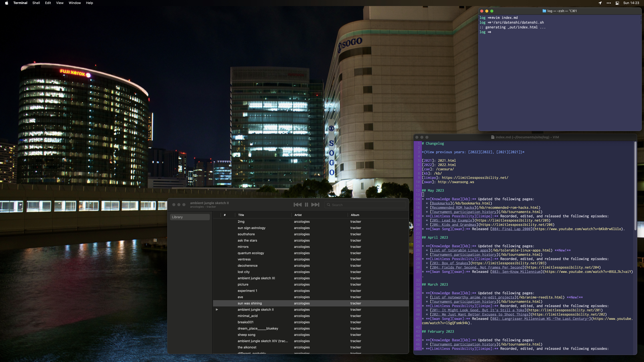Skip to the next track

[x=315, y=205]
